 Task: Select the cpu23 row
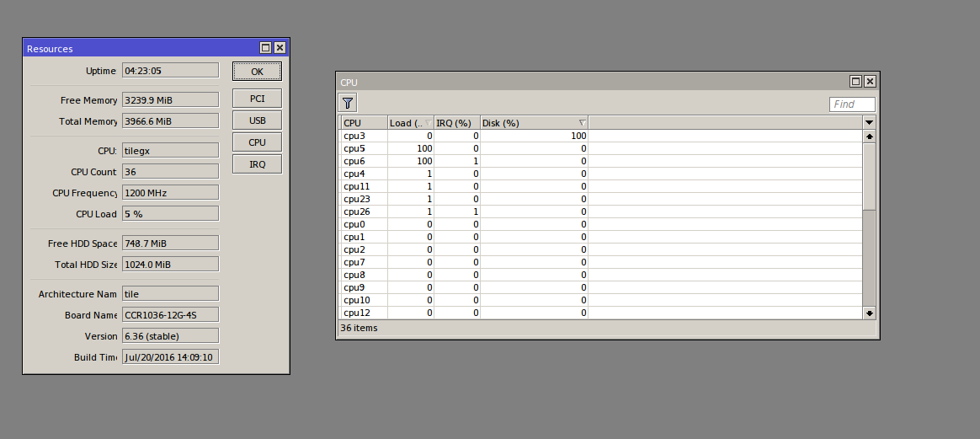(601, 199)
